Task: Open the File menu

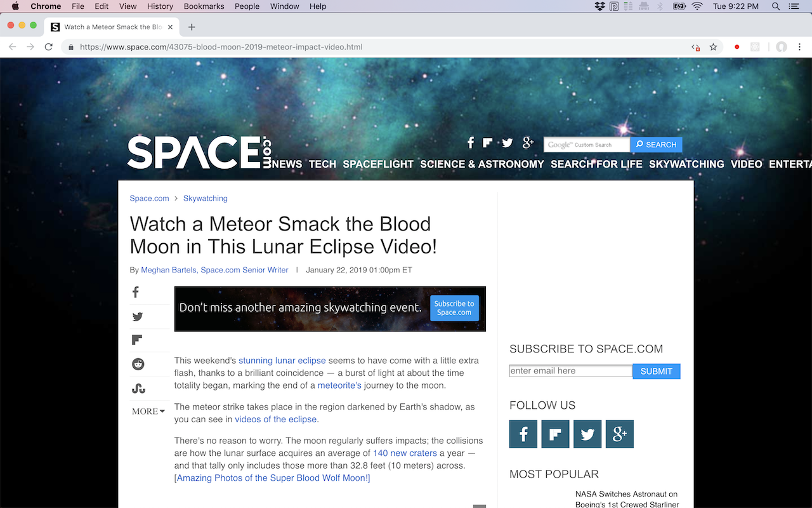Action: (77, 6)
